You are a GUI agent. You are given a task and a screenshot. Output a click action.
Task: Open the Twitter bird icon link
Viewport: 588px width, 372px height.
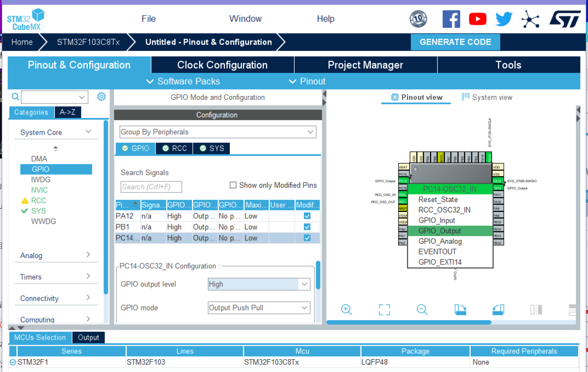pyautogui.click(x=504, y=19)
